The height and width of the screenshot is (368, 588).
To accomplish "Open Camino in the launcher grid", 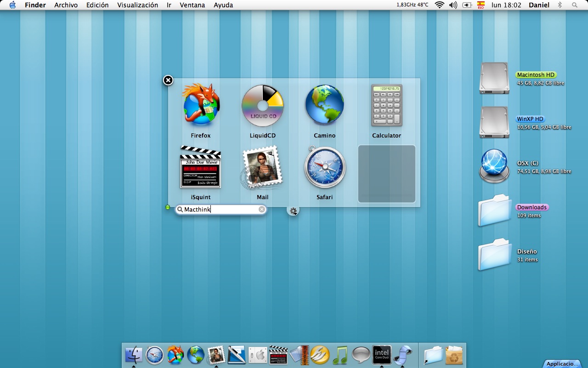I will tap(324, 105).
